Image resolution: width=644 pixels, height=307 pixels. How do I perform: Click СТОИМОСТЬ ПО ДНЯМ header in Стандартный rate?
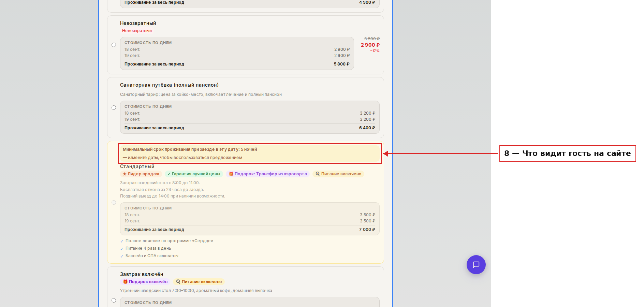(148, 208)
